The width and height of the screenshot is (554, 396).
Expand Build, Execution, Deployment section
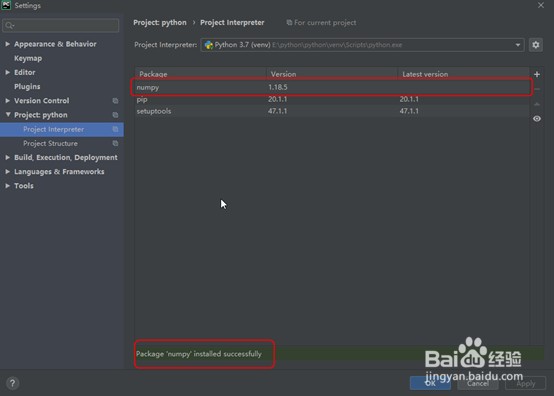click(7, 158)
